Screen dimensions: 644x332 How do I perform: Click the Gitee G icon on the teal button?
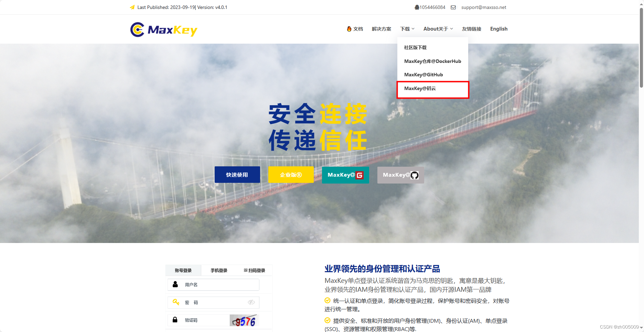(359, 175)
